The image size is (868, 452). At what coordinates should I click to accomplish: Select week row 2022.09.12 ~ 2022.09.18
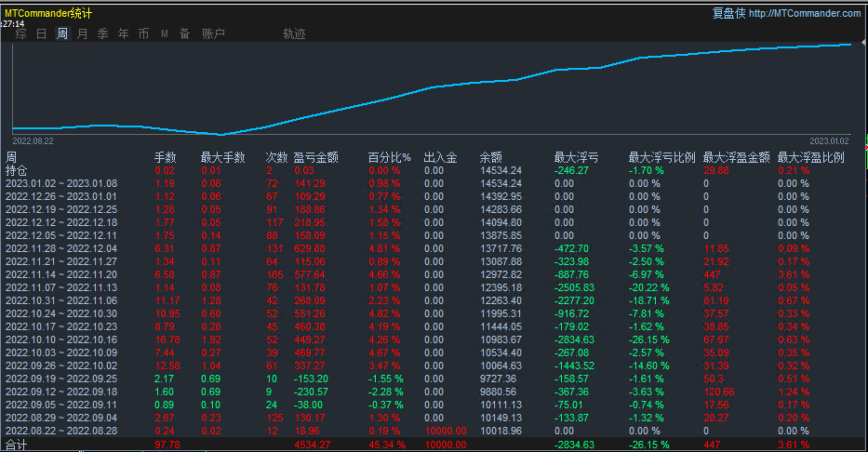pyautogui.click(x=434, y=392)
